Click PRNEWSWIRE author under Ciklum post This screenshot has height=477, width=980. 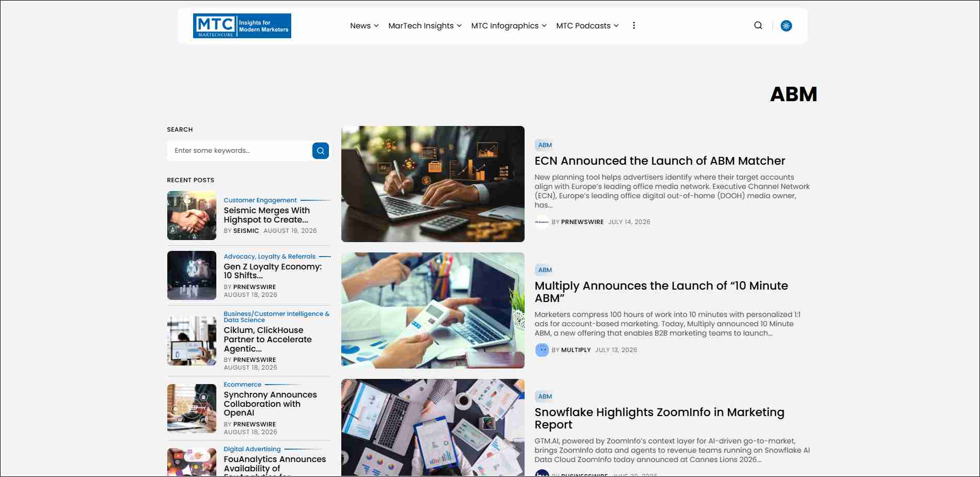pyautogui.click(x=255, y=360)
